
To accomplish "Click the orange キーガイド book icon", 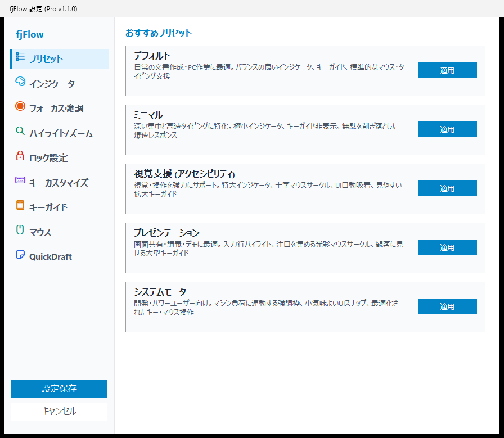I will coord(20,205).
